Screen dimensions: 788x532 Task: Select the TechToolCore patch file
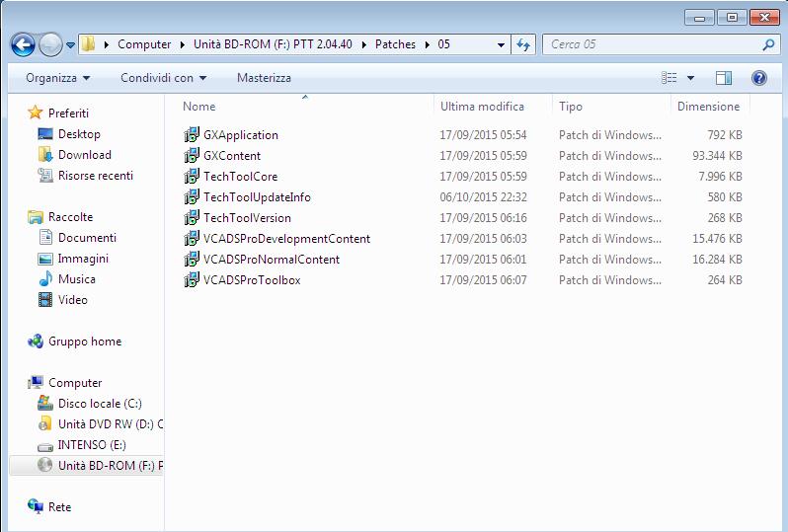[240, 177]
